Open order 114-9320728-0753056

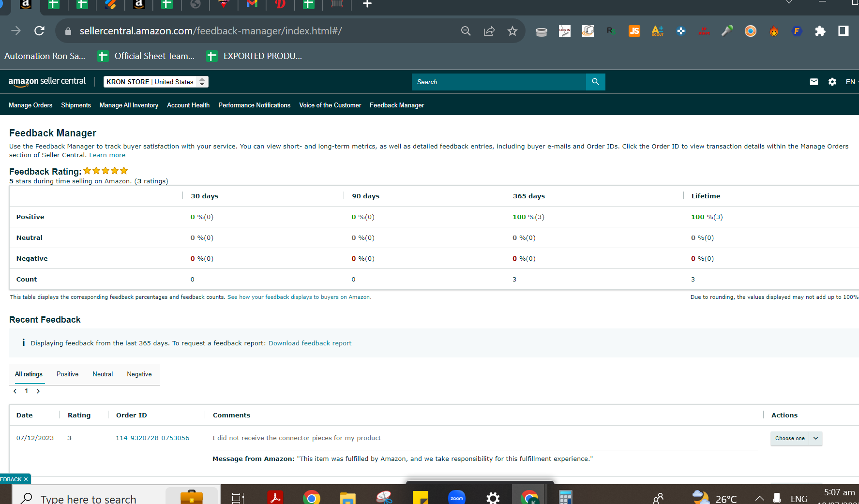(152, 438)
